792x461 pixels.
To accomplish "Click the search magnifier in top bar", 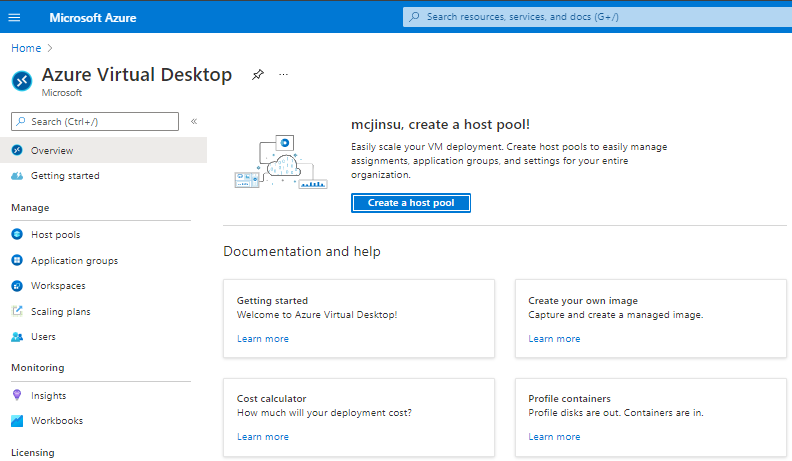I will coord(414,17).
